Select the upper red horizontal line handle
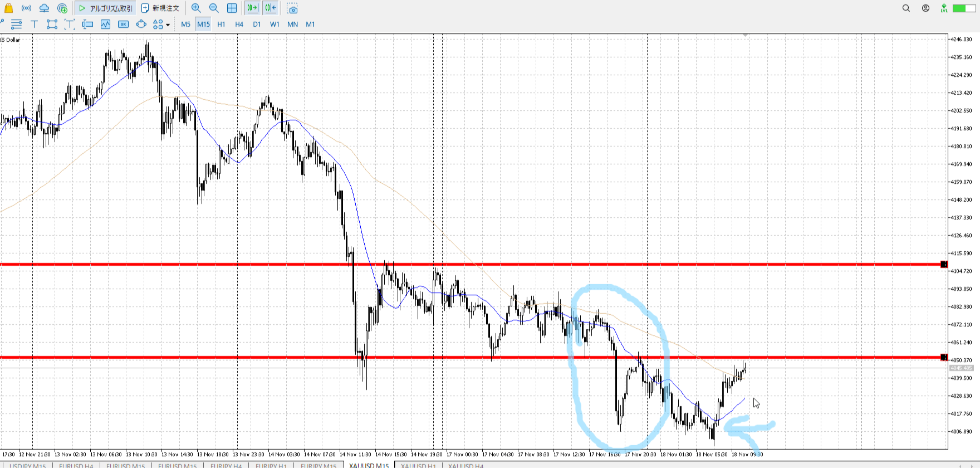 pos(943,264)
